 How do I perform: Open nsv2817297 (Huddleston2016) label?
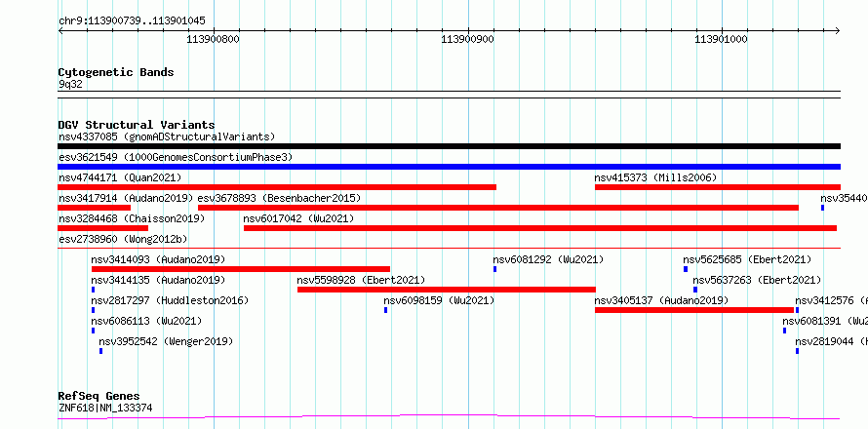coord(170,300)
